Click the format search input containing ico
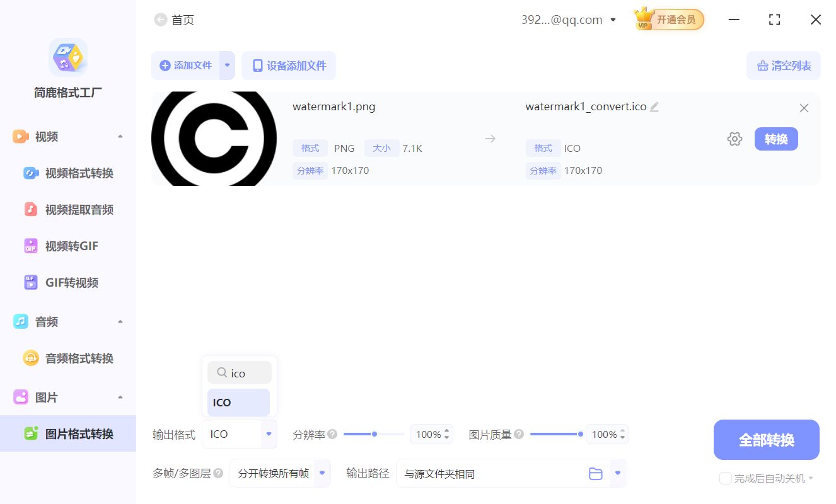 pos(240,372)
